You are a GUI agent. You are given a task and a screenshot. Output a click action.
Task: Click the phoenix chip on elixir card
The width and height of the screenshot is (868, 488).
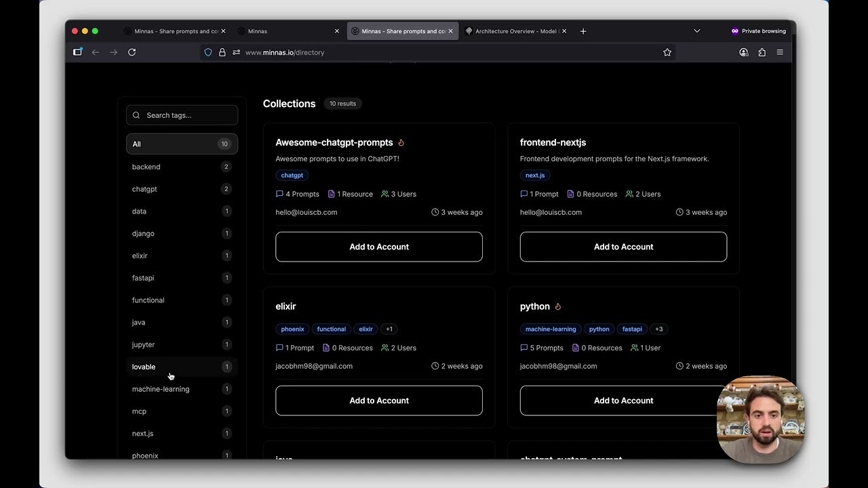[x=292, y=329]
